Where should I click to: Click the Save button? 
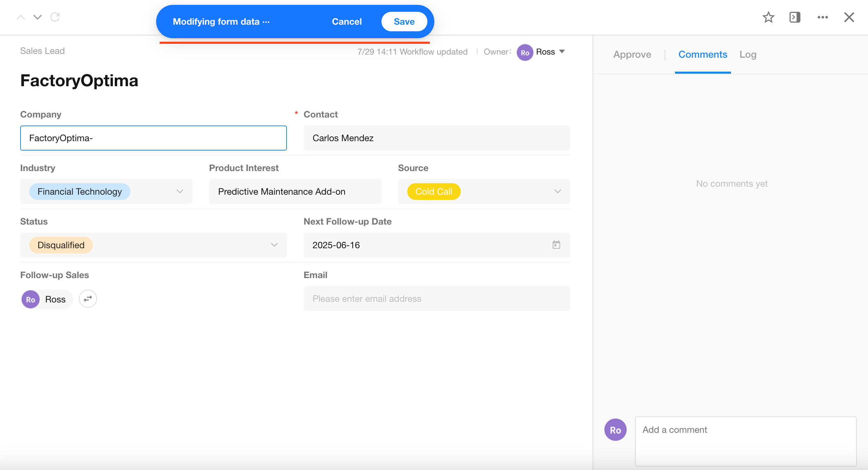coord(404,22)
